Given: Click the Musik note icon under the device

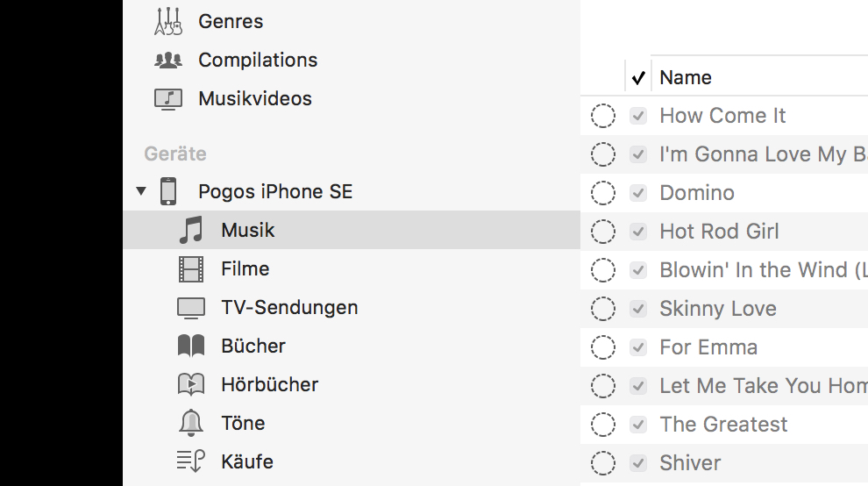Looking at the screenshot, I should coord(191,231).
